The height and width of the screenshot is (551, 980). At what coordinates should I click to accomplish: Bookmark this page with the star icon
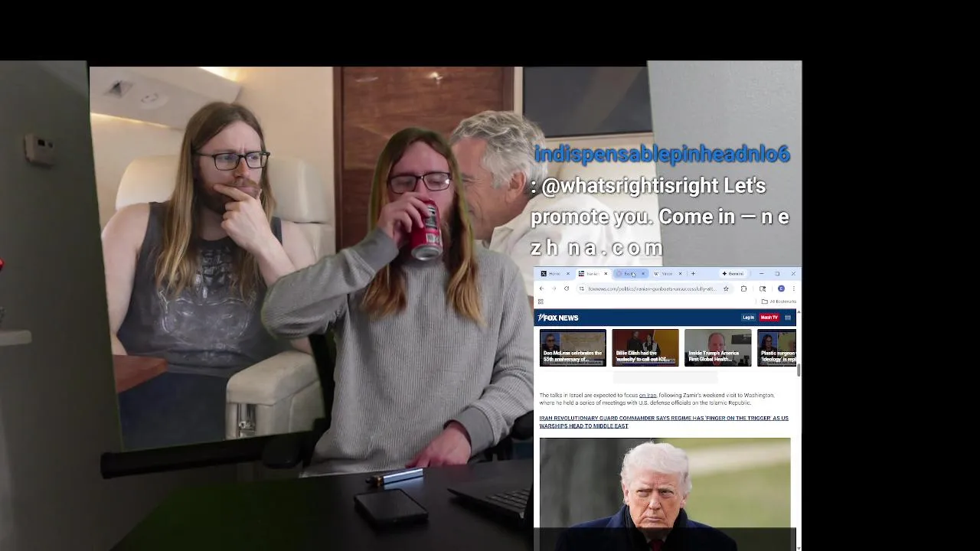tap(726, 289)
